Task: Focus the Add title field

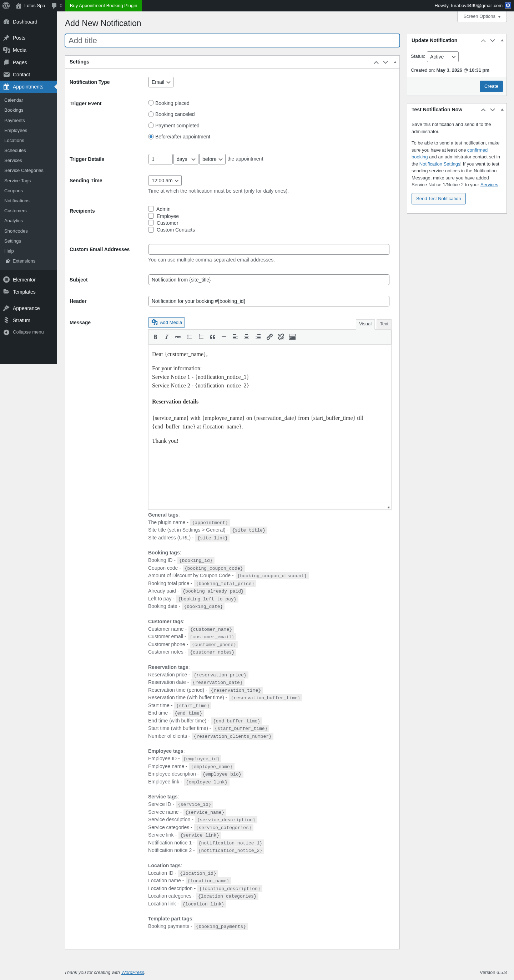Action: pos(232,41)
